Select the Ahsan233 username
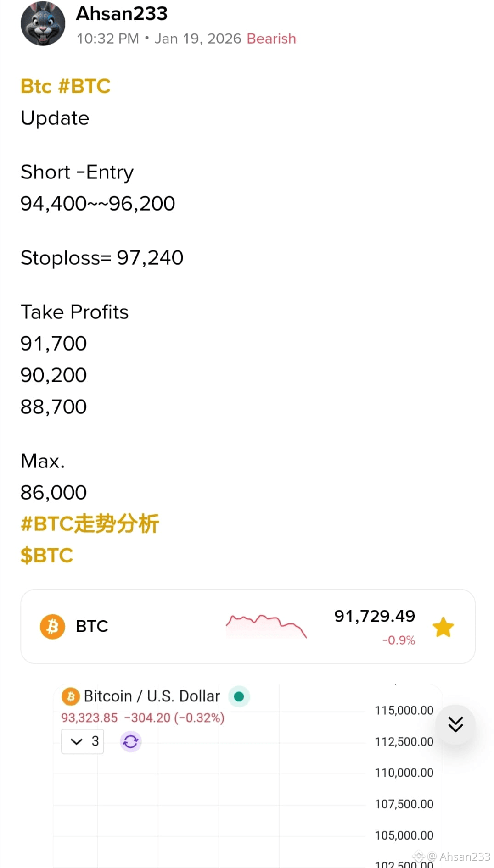 point(122,14)
